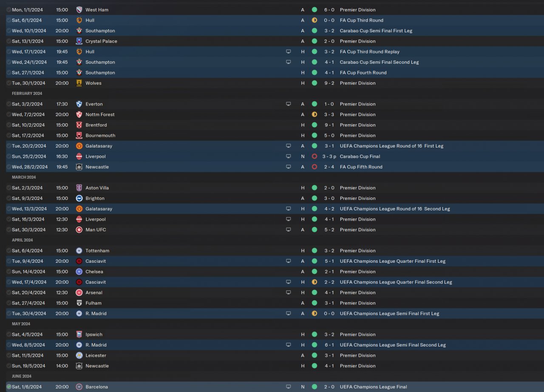Screen dimensions: 544x392
Task: Open UEFA Champions League Final competition link
Action: coord(373,387)
